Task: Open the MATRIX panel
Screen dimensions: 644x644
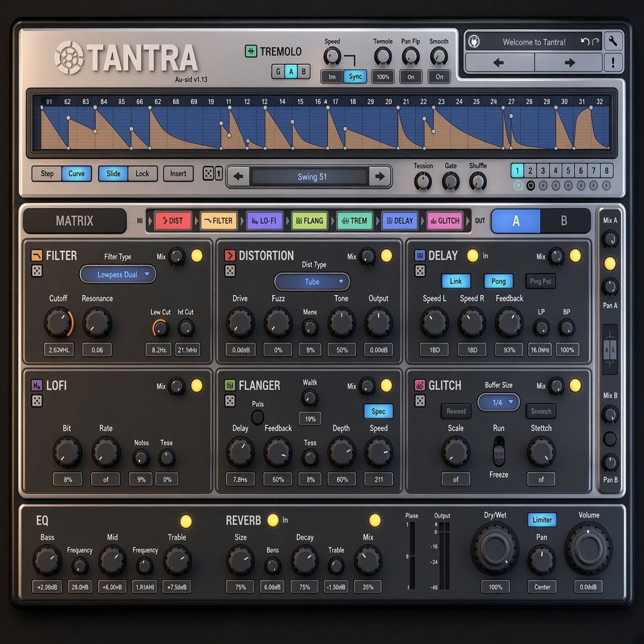Action: [x=75, y=221]
